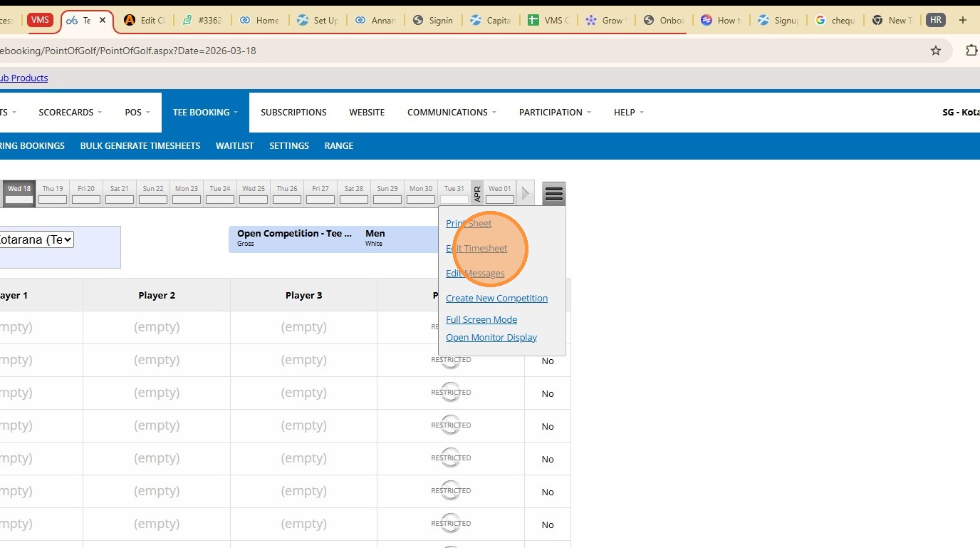Open the Subscriptions menu item

click(x=293, y=113)
